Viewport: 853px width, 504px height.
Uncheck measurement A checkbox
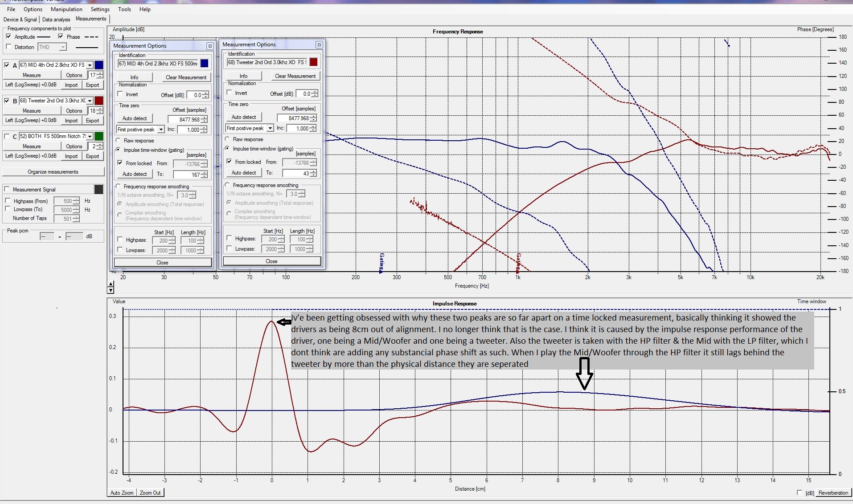[7, 65]
